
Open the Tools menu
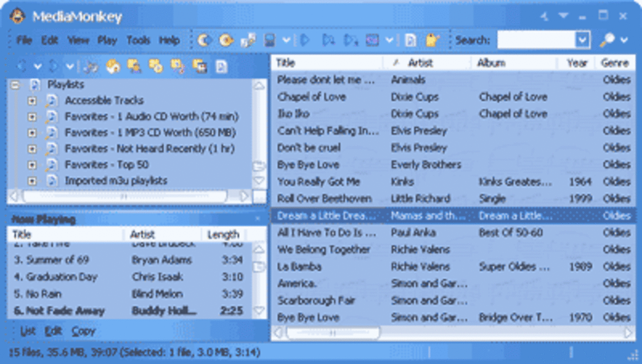tap(139, 40)
